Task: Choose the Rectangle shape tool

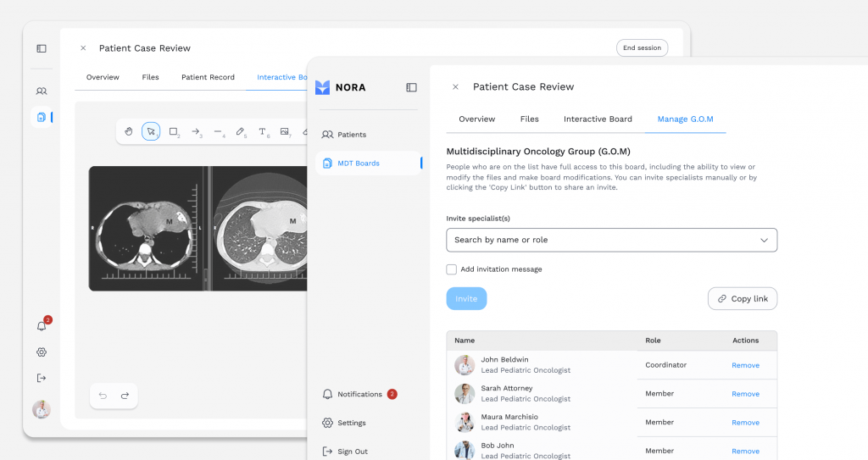Action: tap(173, 131)
